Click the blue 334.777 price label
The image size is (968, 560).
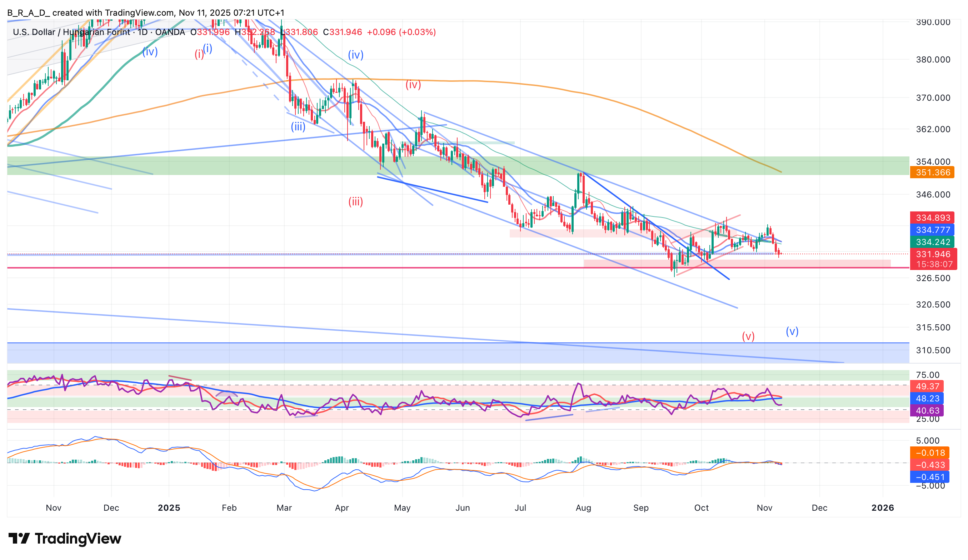tap(932, 230)
